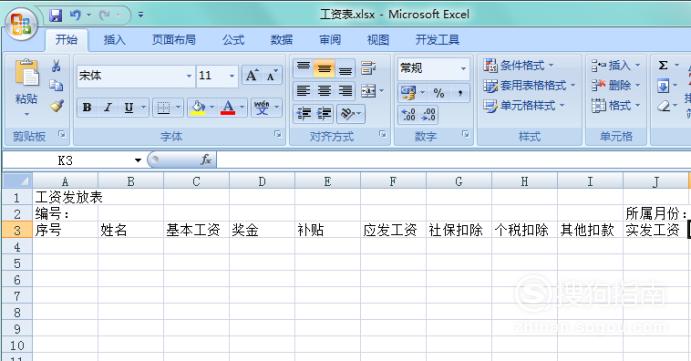Toggle underline formatting
The height and width of the screenshot is (361, 691).
point(128,107)
